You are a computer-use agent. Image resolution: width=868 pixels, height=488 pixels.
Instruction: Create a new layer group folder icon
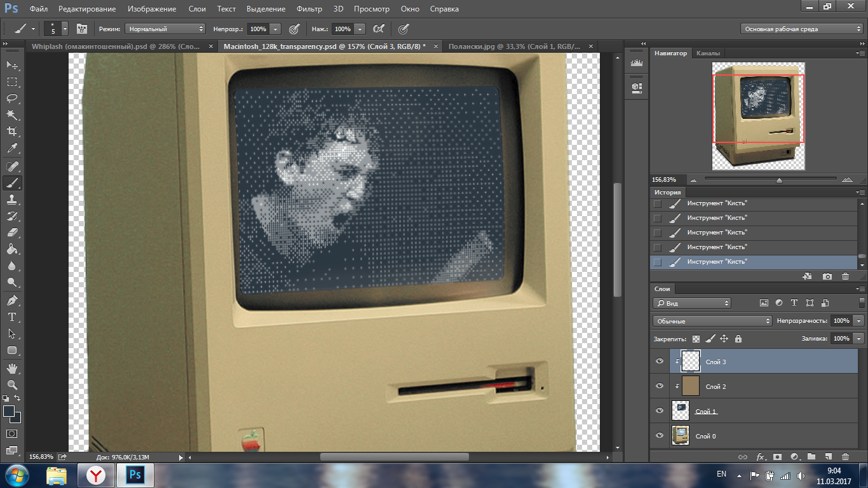point(811,456)
